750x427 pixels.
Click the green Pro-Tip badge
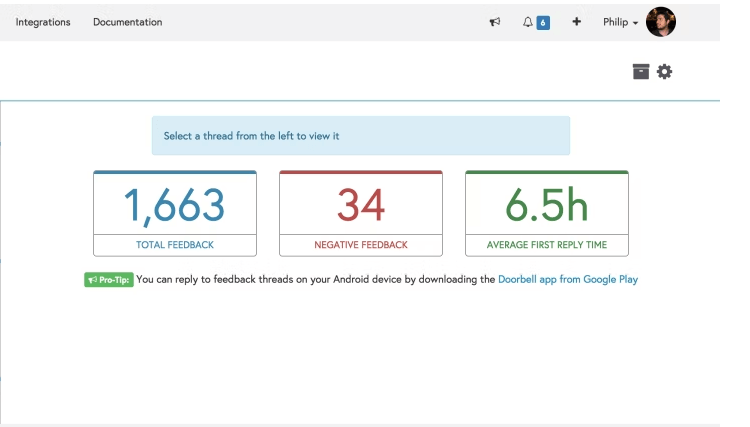109,280
